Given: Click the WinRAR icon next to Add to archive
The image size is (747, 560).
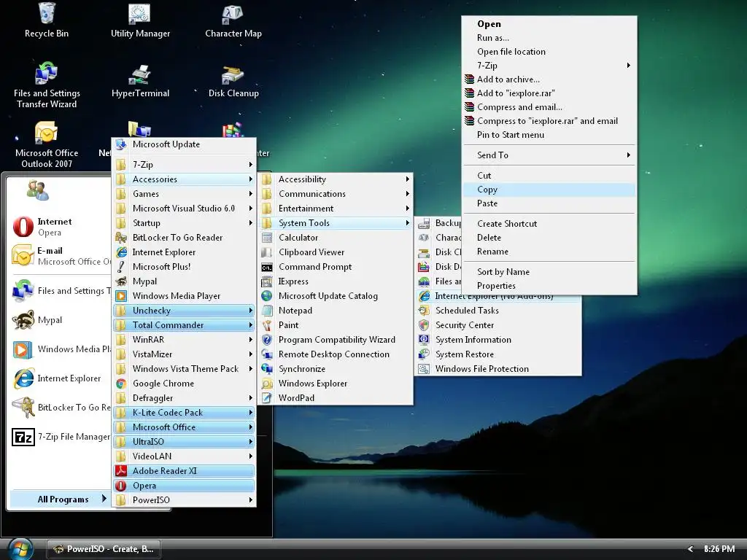Looking at the screenshot, I should coord(469,79).
